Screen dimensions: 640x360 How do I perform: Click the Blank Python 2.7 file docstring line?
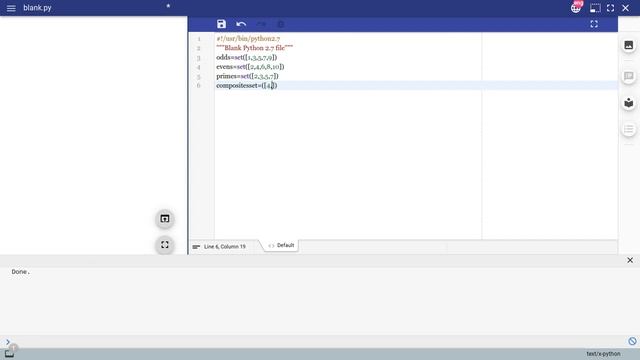click(255, 48)
